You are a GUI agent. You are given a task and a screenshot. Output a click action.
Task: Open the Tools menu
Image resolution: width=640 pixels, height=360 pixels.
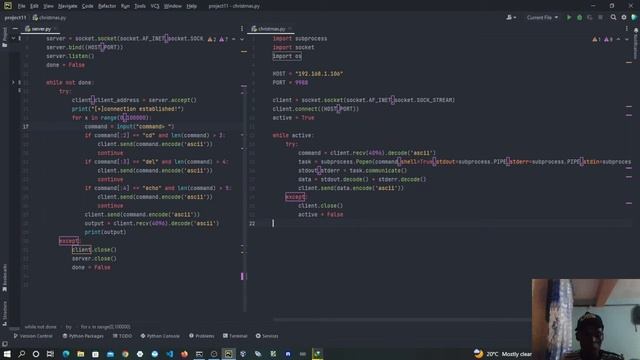click(140, 6)
